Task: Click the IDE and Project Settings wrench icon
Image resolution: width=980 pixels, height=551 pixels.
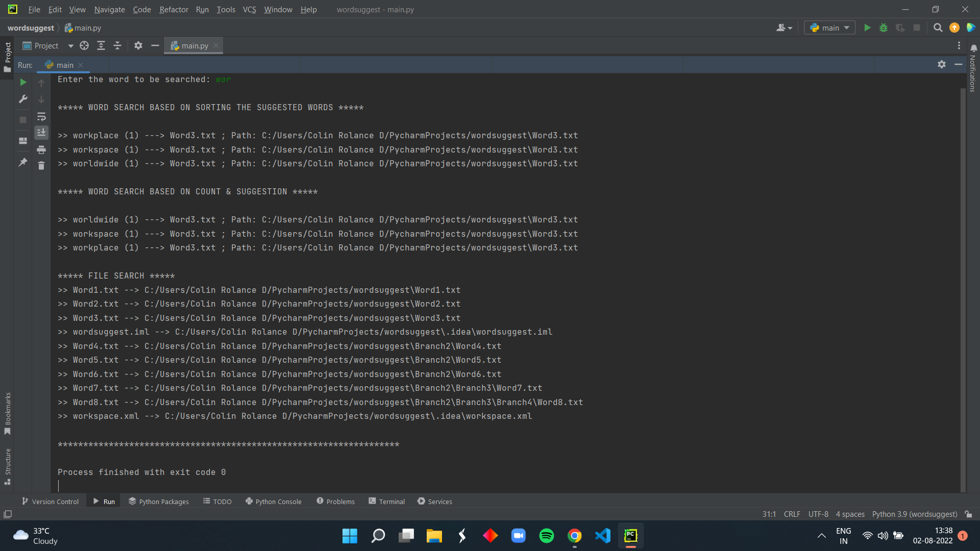Action: (23, 98)
